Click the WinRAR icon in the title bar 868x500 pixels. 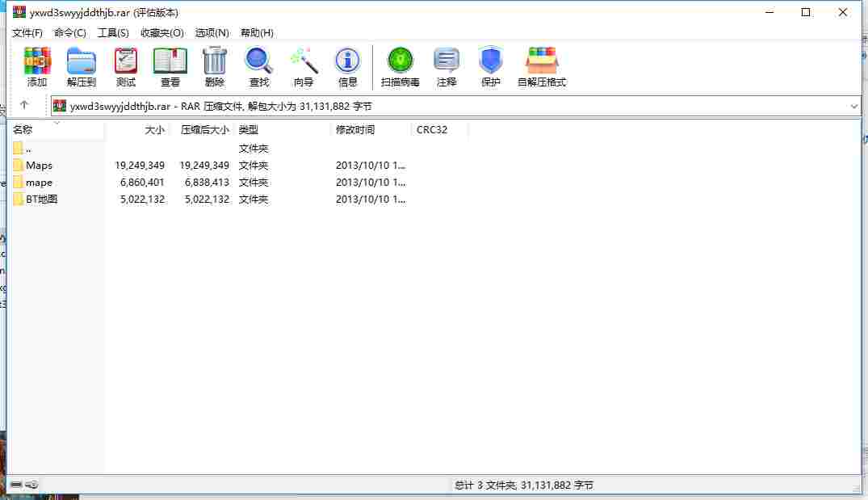[19, 11]
